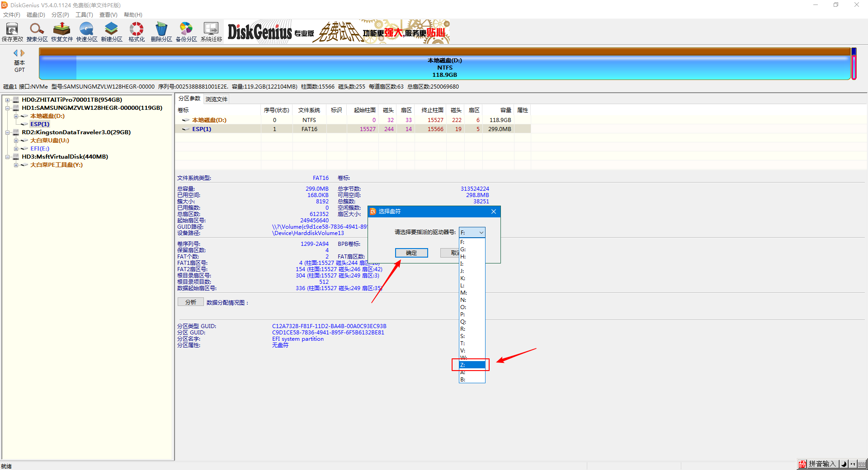Select drive letter G: in the list
The width and height of the screenshot is (868, 470).
click(472, 249)
